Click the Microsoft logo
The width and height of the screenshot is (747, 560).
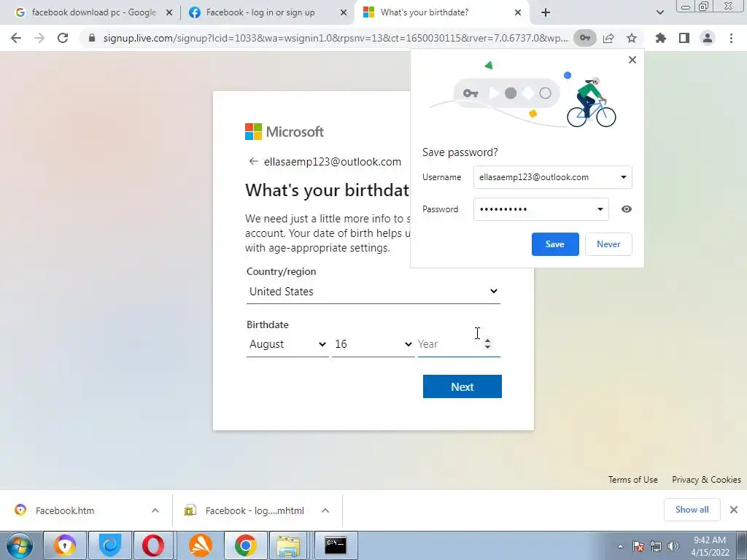[x=285, y=131]
